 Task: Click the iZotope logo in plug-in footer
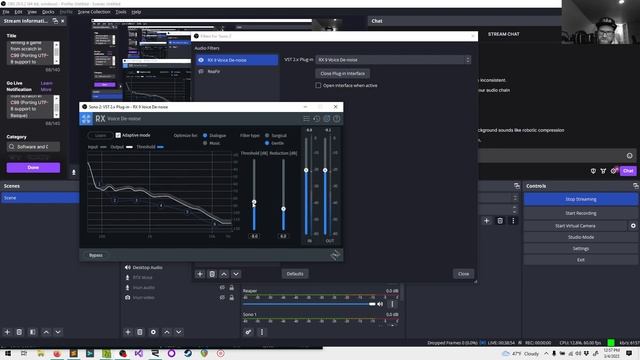(x=335, y=255)
